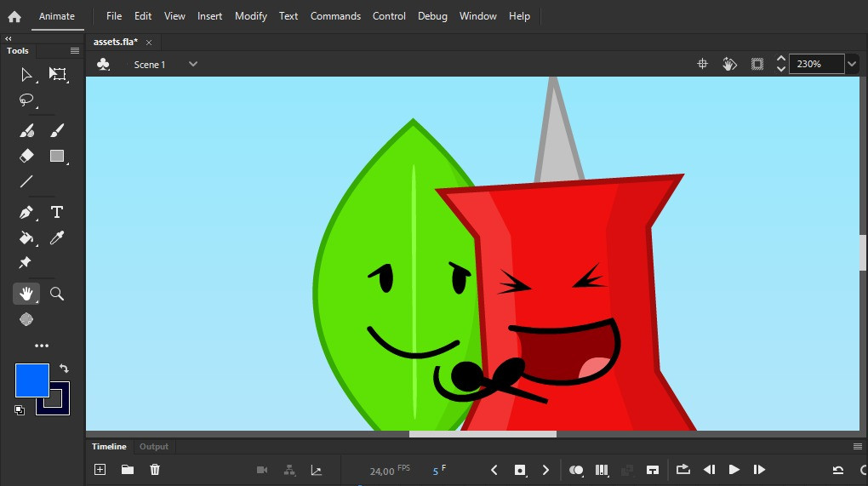Collapse the Tools panel double arrows

(9, 39)
